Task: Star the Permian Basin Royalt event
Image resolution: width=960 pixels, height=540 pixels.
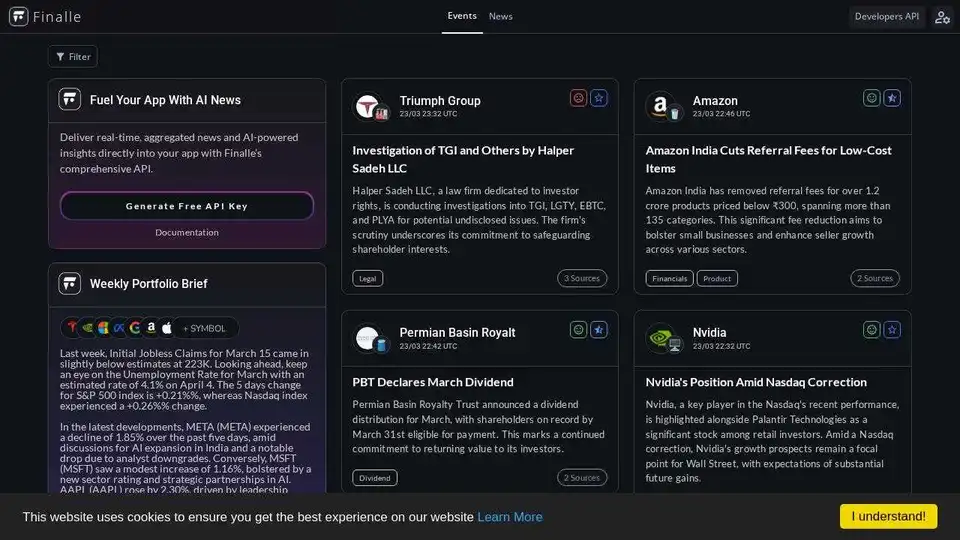Action: (x=599, y=330)
